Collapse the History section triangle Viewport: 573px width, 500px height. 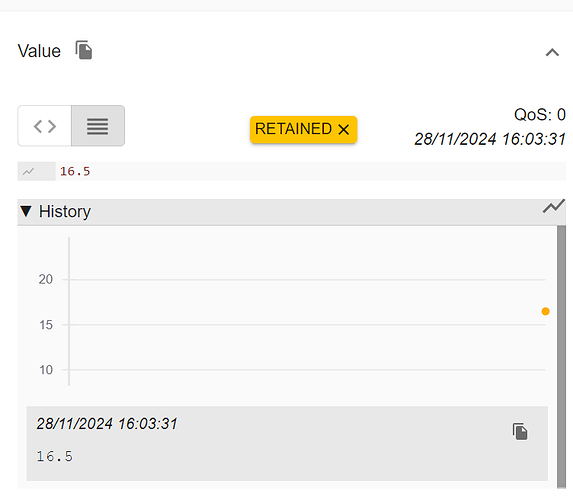click(x=26, y=211)
